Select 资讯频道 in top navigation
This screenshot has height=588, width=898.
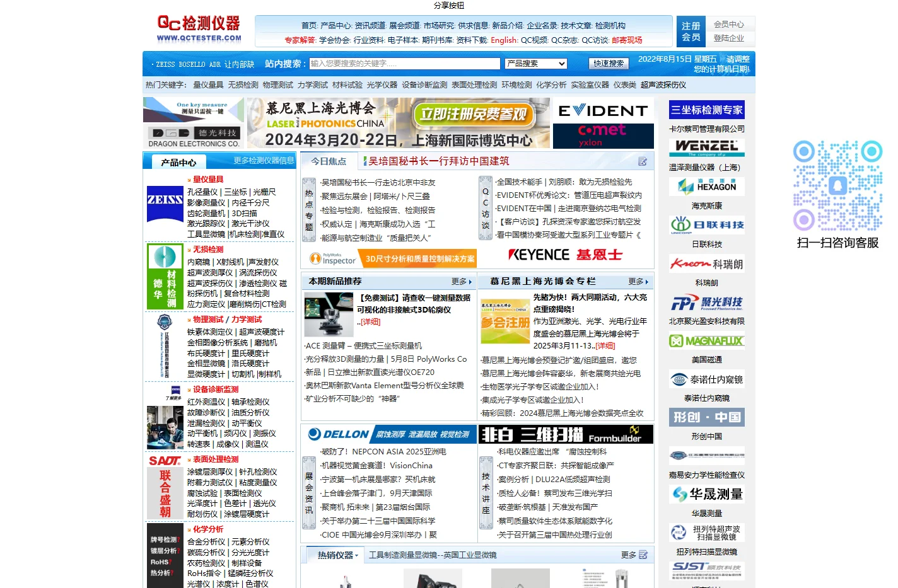[370, 26]
